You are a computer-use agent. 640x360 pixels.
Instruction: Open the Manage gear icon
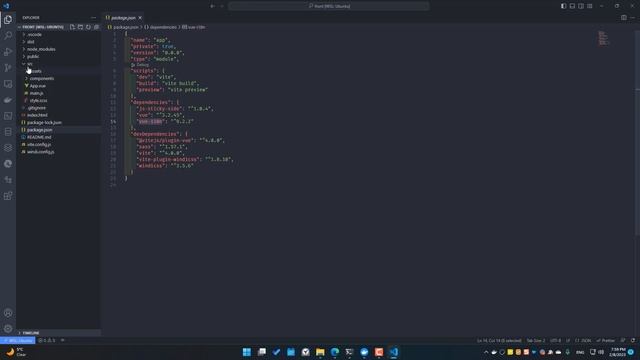pyautogui.click(x=8, y=329)
